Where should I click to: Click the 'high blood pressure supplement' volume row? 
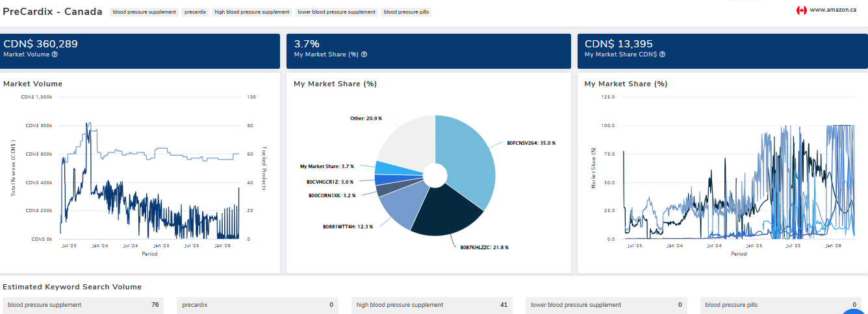[431, 305]
